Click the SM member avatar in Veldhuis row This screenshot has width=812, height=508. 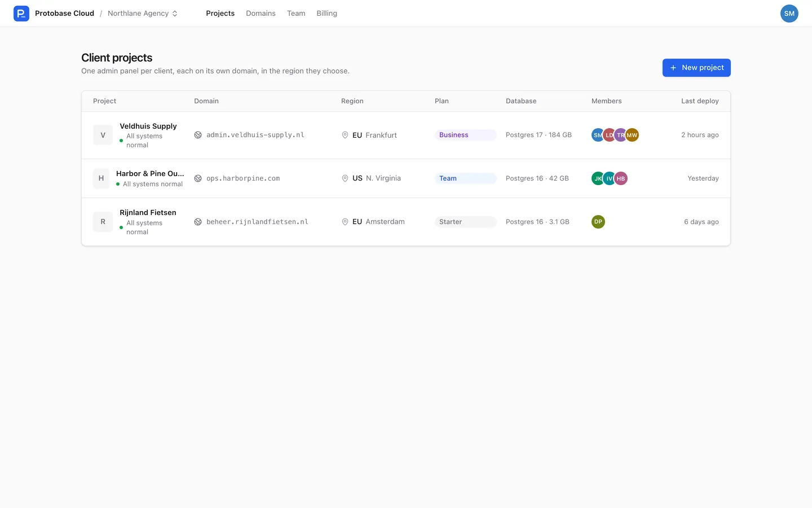coord(597,135)
